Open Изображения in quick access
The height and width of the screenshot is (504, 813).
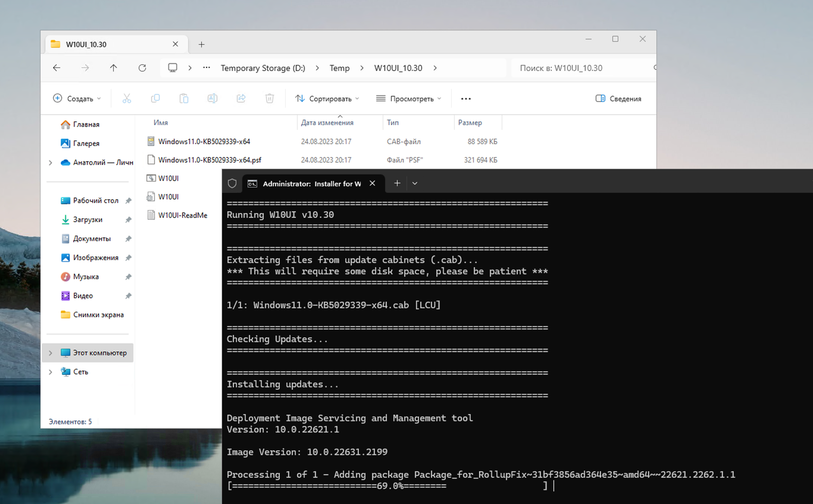pyautogui.click(x=89, y=257)
